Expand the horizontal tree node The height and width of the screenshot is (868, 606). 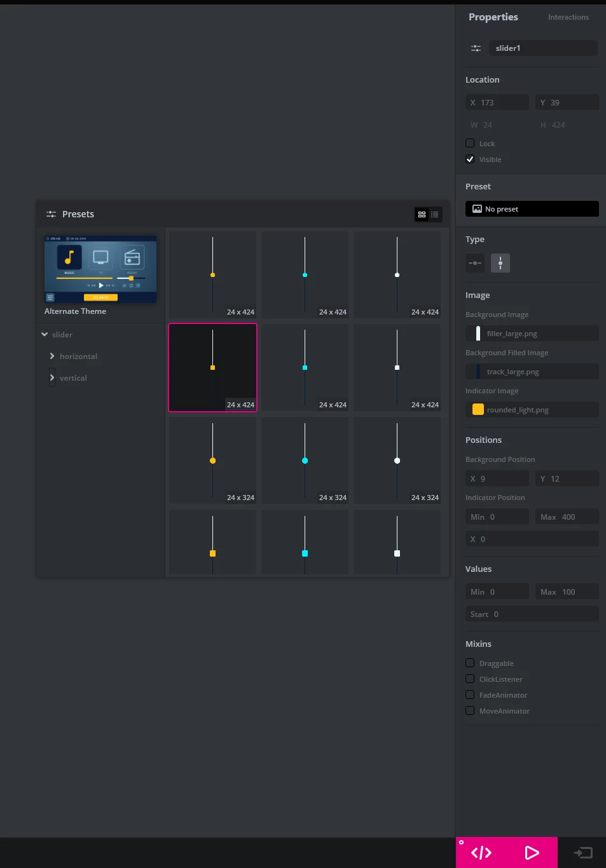tap(52, 356)
